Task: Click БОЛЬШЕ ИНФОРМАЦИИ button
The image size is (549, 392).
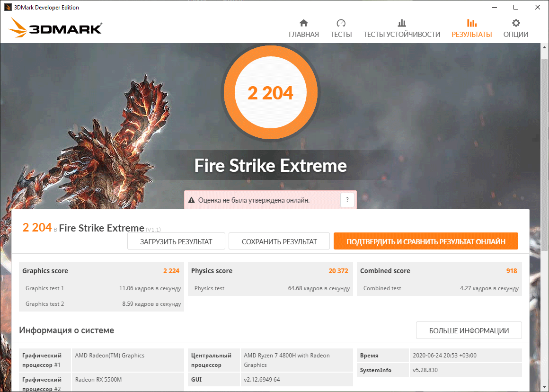Action: point(469,330)
